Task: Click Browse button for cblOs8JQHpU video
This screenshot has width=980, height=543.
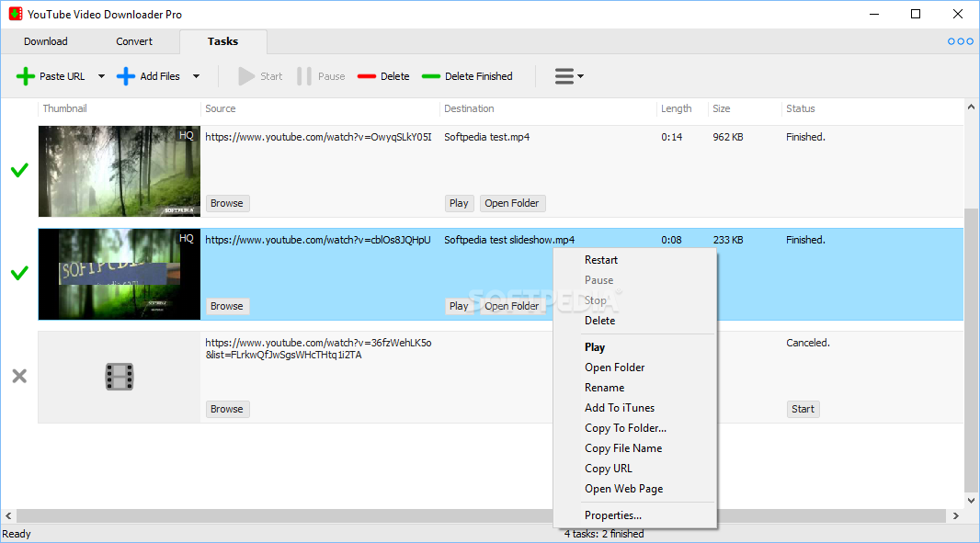Action: coord(227,306)
